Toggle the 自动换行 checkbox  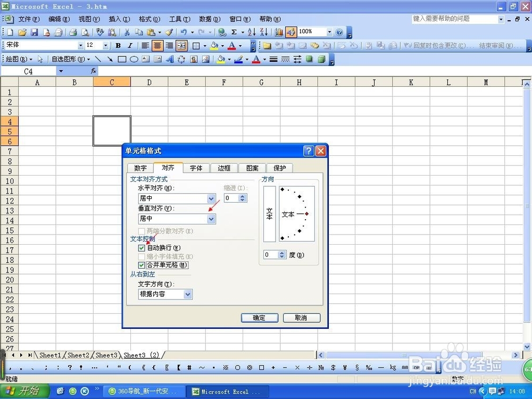[x=142, y=248]
